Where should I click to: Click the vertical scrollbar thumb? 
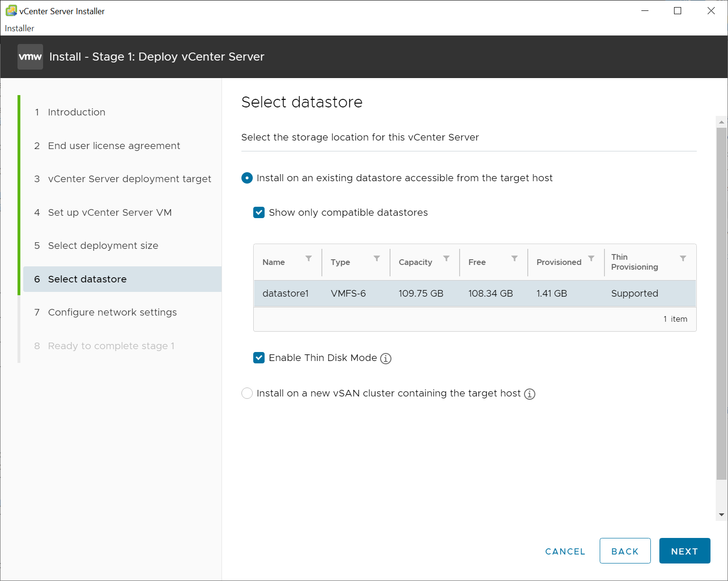click(721, 304)
